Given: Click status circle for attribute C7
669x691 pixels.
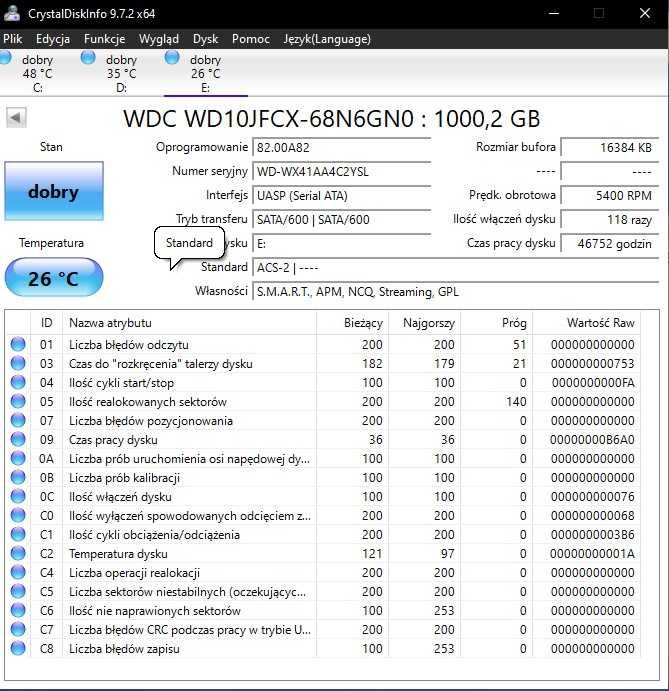Looking at the screenshot, I should coord(18,629).
